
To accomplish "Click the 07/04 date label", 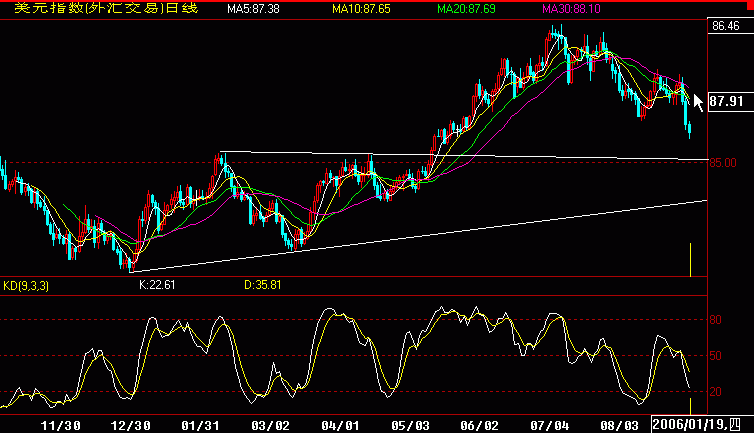I will coord(550,426).
